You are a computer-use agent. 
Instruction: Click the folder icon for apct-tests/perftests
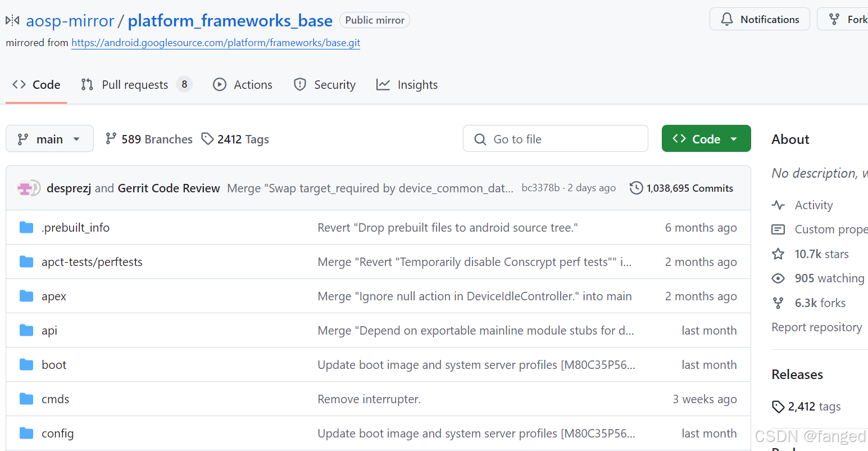(26, 261)
